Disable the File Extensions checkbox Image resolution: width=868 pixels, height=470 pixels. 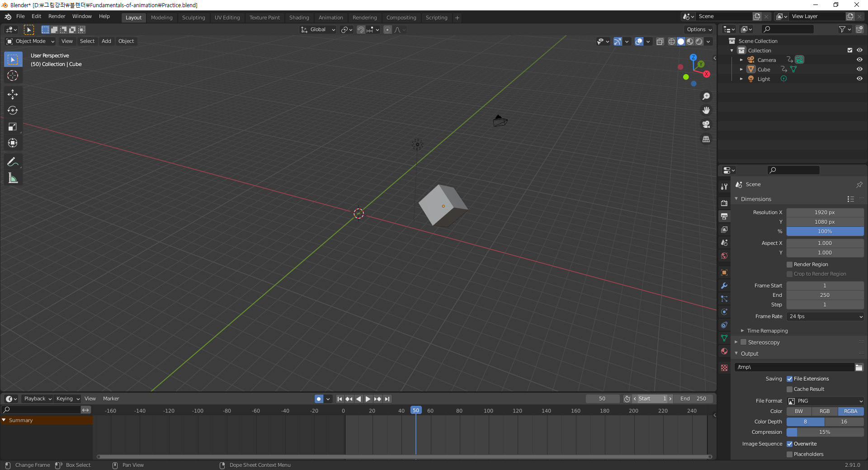tap(790, 379)
